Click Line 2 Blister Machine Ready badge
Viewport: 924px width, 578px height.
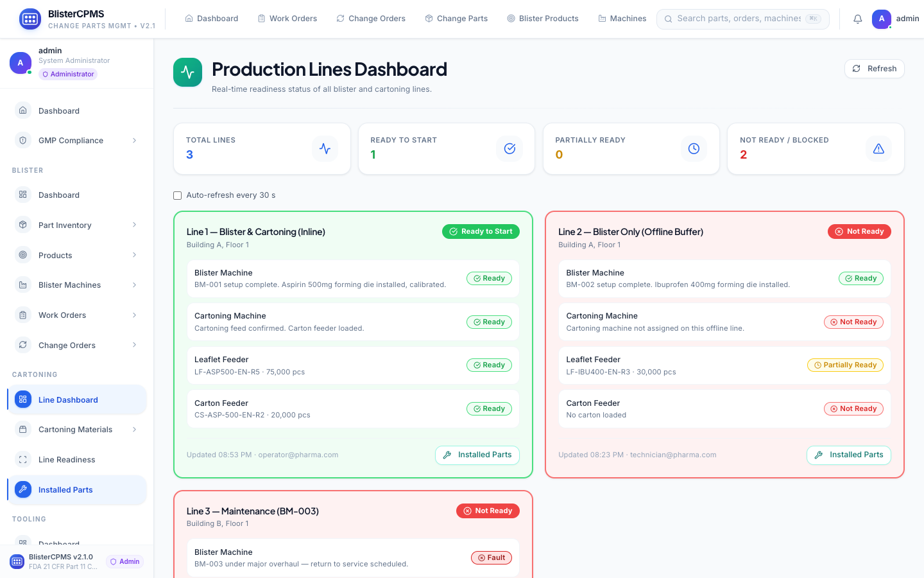861,278
